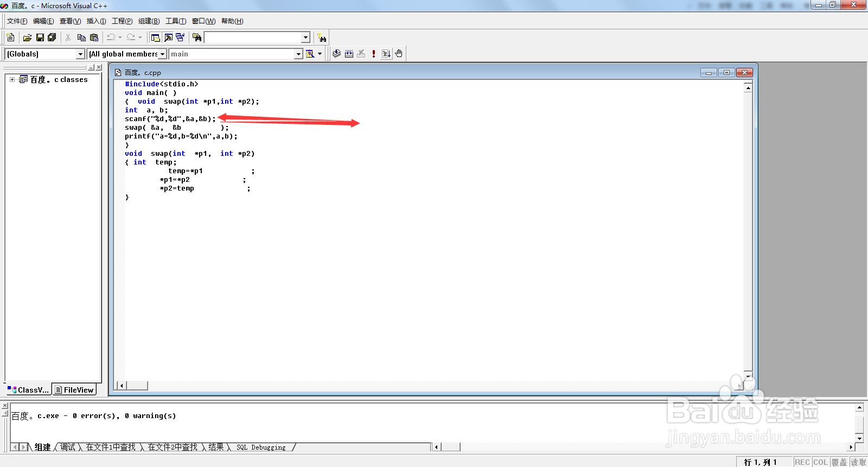Switch to the ClassView tab
This screenshot has height=467, width=868.
point(28,389)
